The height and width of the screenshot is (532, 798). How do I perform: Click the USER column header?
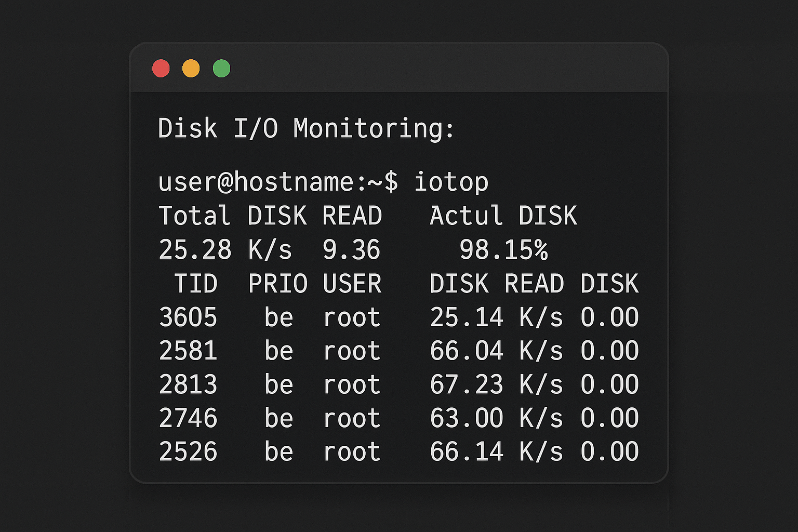[352, 284]
